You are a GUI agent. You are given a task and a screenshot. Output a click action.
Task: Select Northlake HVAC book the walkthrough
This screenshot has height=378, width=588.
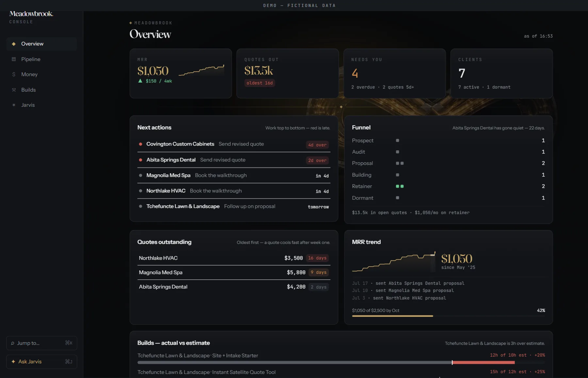pos(234,191)
